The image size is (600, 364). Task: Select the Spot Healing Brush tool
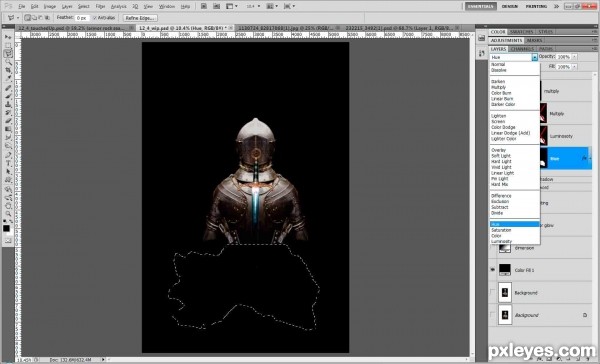tap(8, 88)
